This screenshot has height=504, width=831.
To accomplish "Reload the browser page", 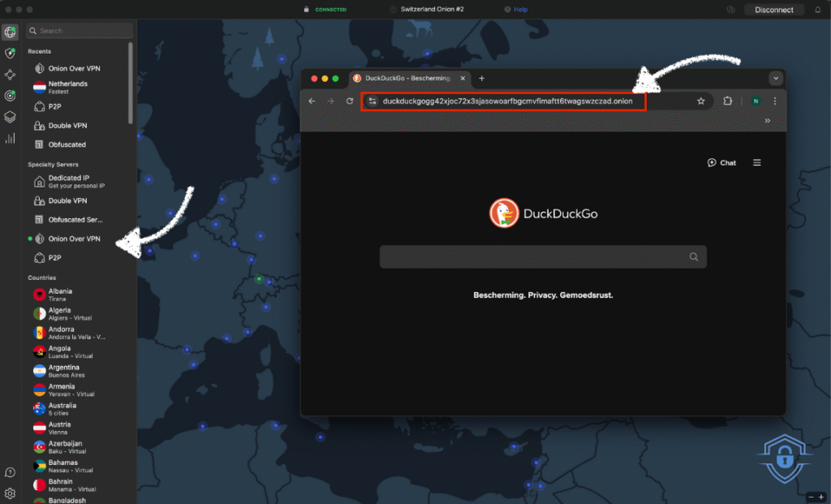I will click(x=350, y=101).
